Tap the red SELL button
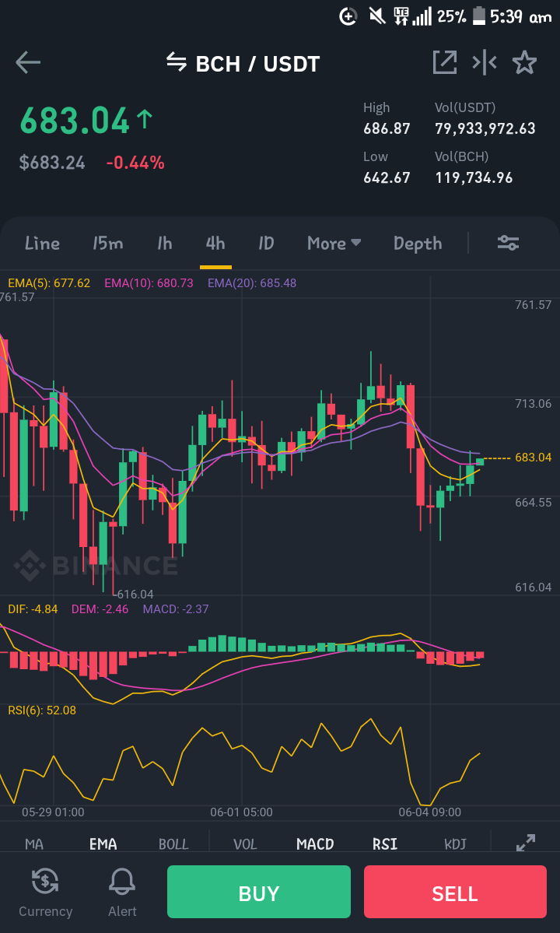Viewport: 560px width, 933px height. tap(455, 892)
